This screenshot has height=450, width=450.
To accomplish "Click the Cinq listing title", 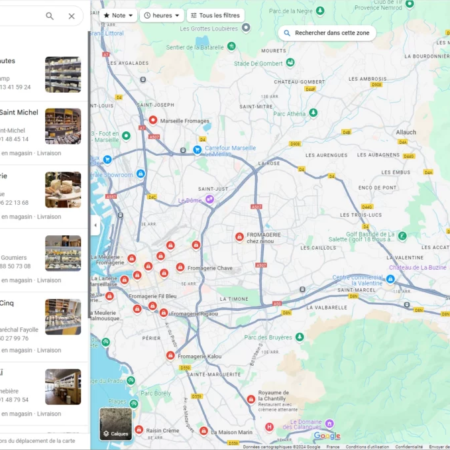I will [7, 303].
